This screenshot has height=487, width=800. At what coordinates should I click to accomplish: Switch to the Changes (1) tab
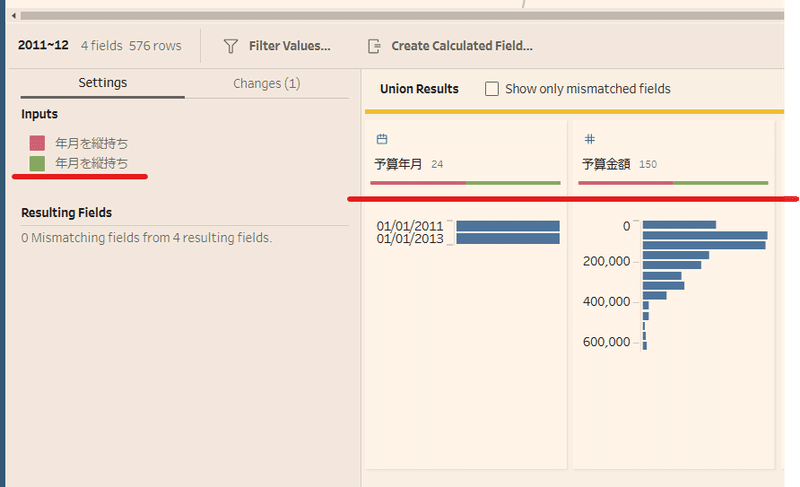(x=266, y=83)
